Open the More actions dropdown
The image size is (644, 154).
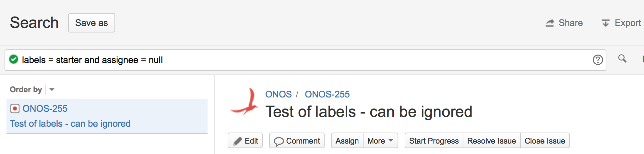pyautogui.click(x=380, y=141)
